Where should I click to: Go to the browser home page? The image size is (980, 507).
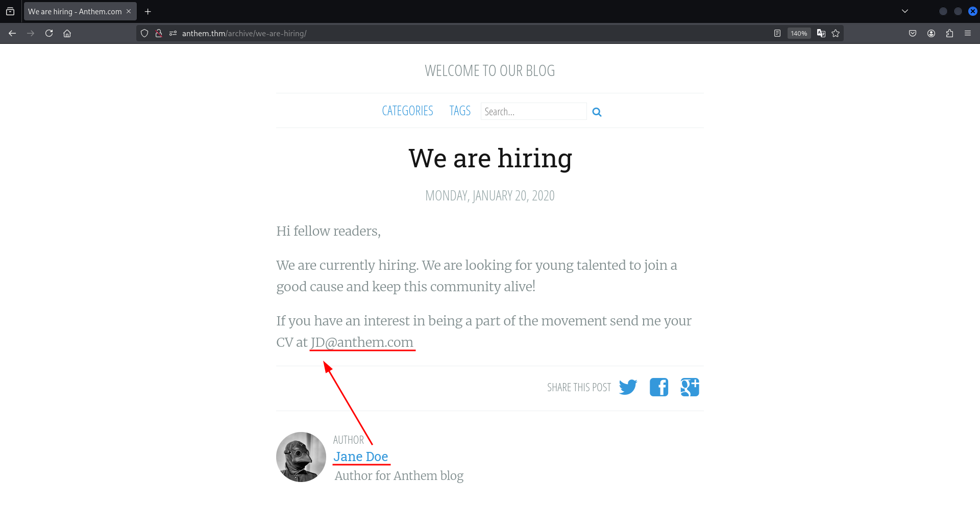[67, 33]
